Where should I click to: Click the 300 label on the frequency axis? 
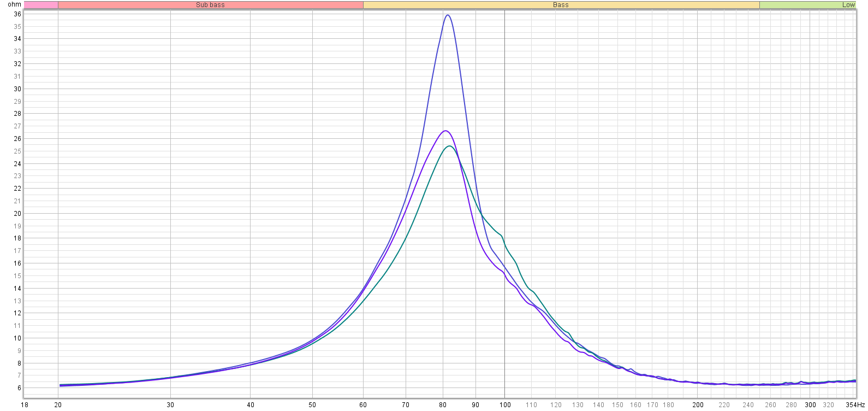coord(811,405)
